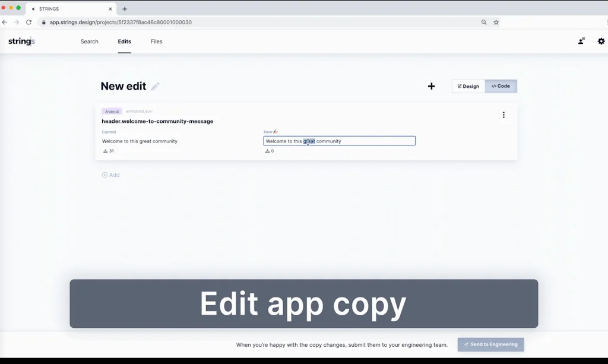This screenshot has width=608, height=364.
Task: Bookmark the page with the star icon
Action: point(496,22)
